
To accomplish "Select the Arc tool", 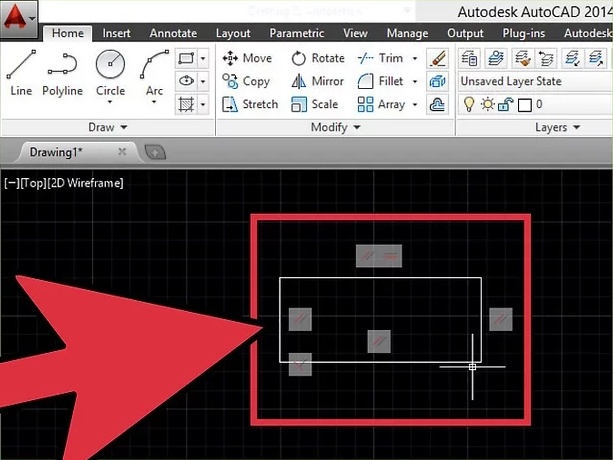I will [x=154, y=72].
